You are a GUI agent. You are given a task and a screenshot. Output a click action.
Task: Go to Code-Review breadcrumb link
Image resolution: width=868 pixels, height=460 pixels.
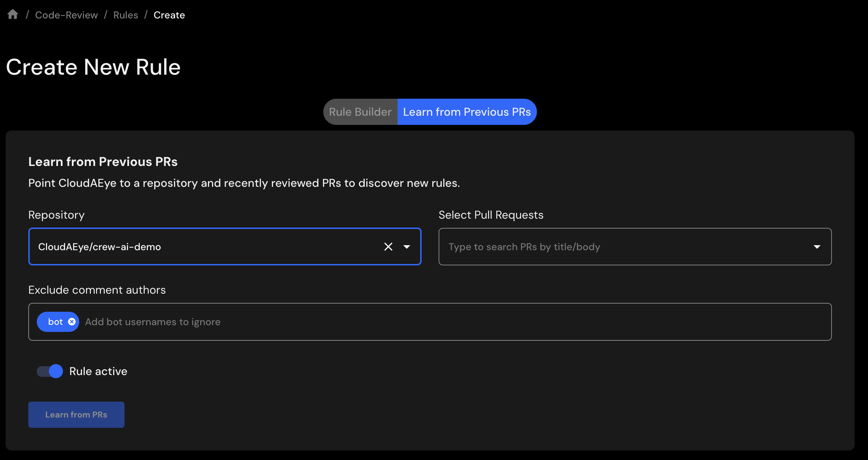(x=66, y=15)
